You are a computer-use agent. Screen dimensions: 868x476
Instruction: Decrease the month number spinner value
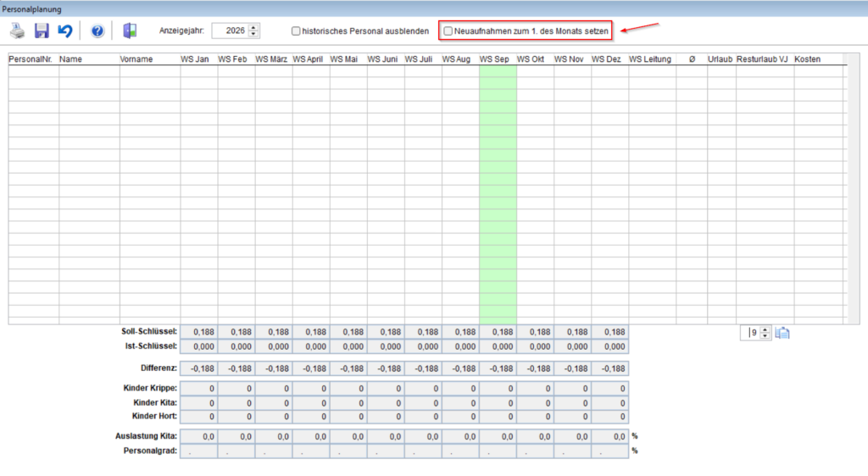[x=765, y=335]
